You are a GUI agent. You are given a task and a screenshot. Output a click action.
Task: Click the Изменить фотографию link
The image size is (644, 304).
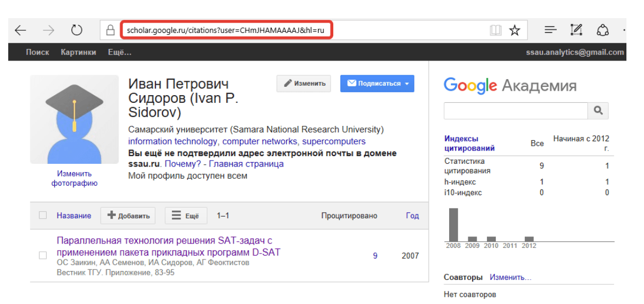coord(74,179)
